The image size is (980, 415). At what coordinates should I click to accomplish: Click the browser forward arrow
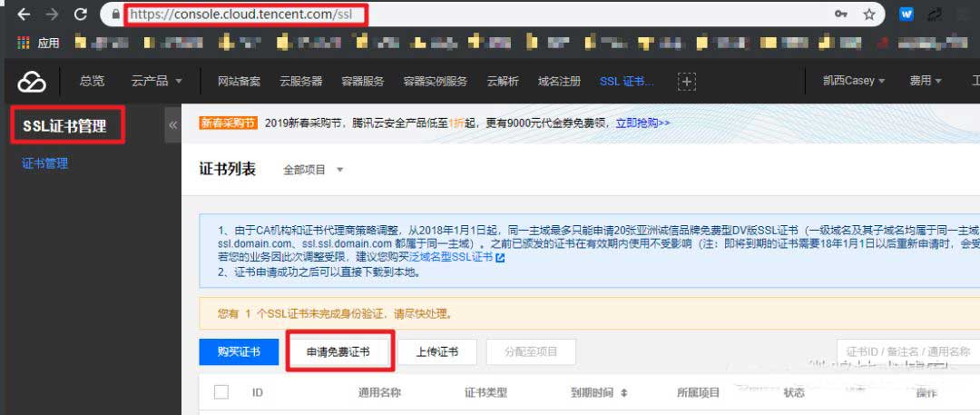pos(53,14)
